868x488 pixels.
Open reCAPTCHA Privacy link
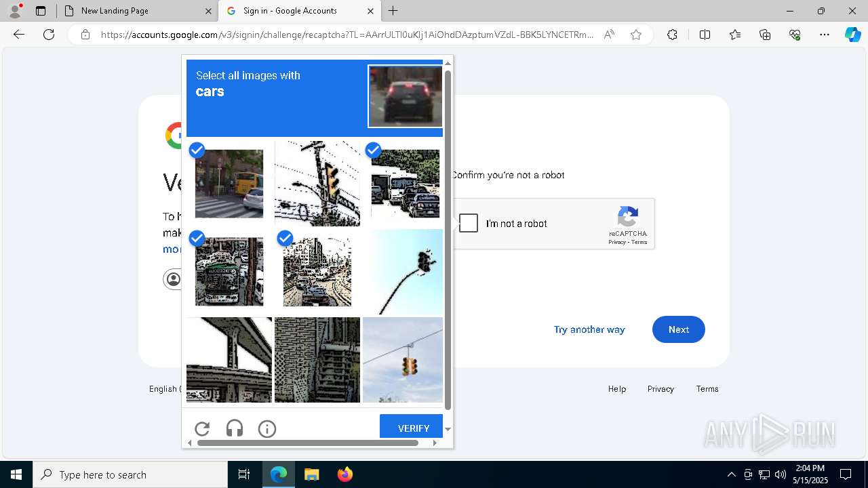[617, 242]
